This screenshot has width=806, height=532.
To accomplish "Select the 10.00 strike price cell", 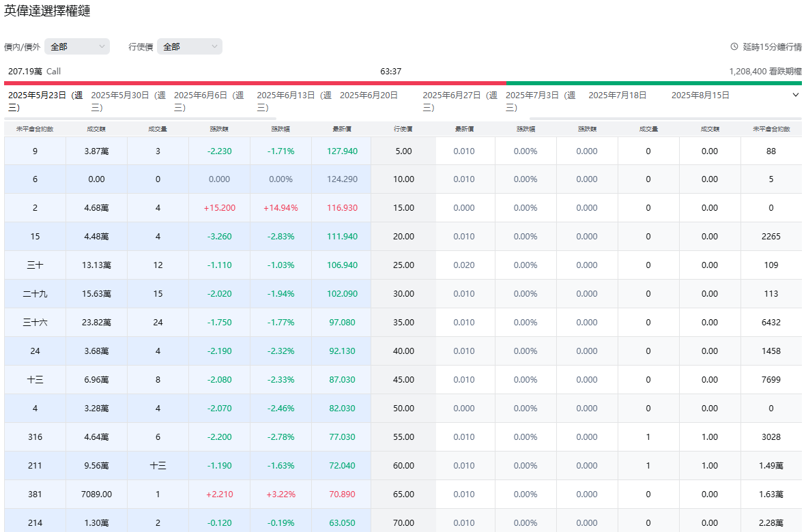I will (403, 179).
